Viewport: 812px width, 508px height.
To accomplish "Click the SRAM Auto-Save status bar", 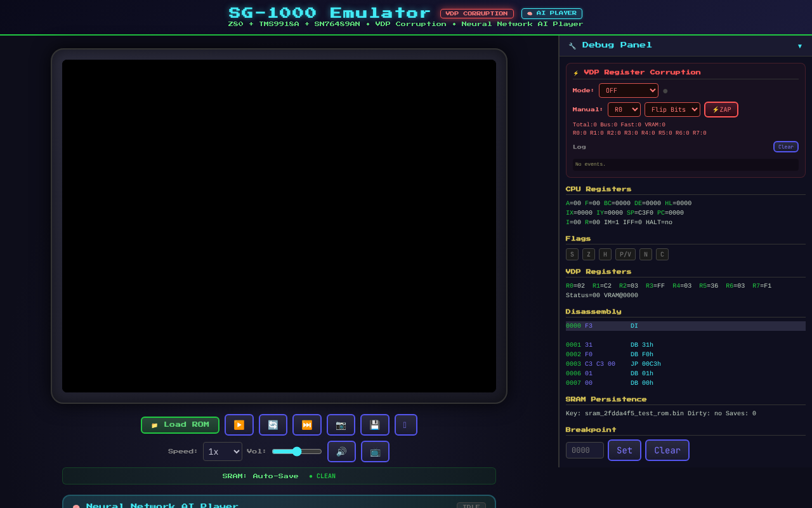I will [279, 476].
